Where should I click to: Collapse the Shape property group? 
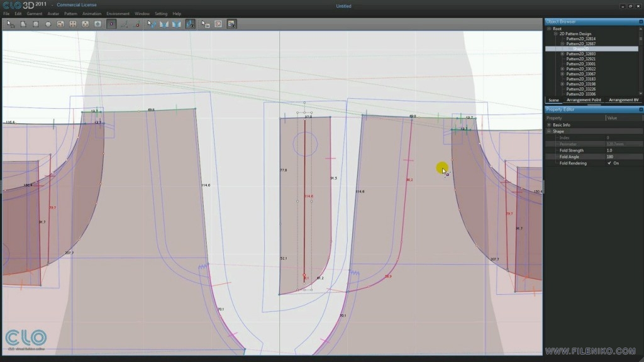[549, 131]
